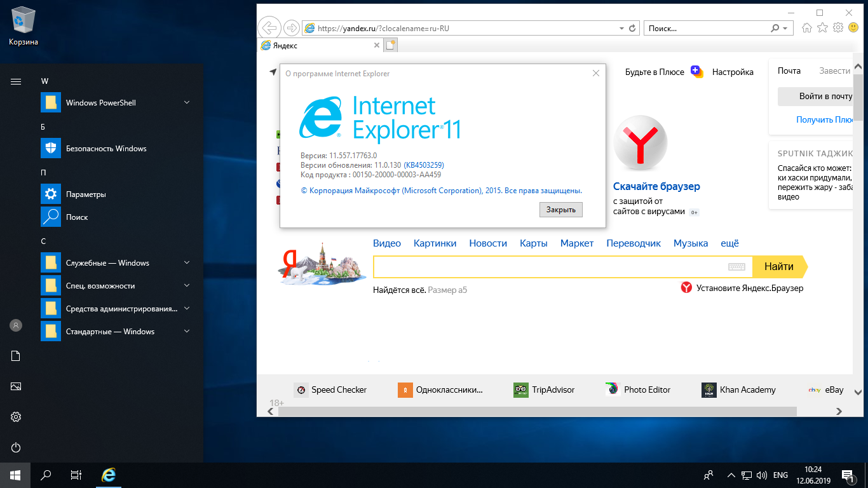Open Настройка on Yandex page

pyautogui.click(x=733, y=72)
